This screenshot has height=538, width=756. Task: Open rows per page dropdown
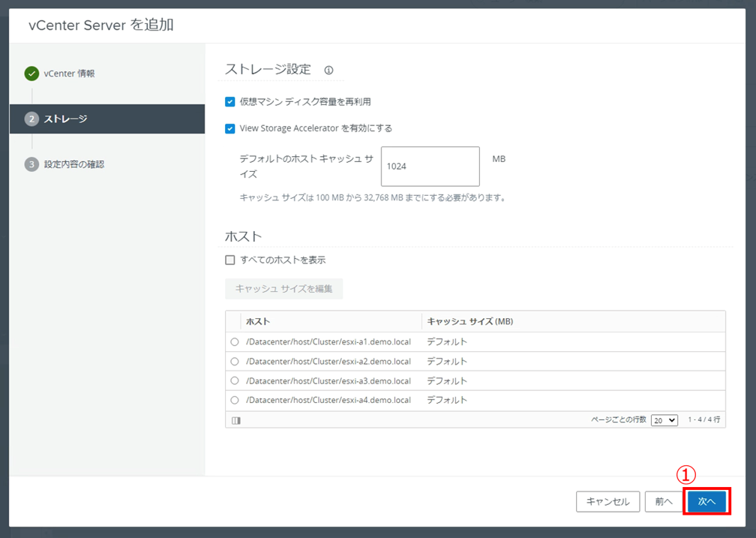[x=664, y=420]
